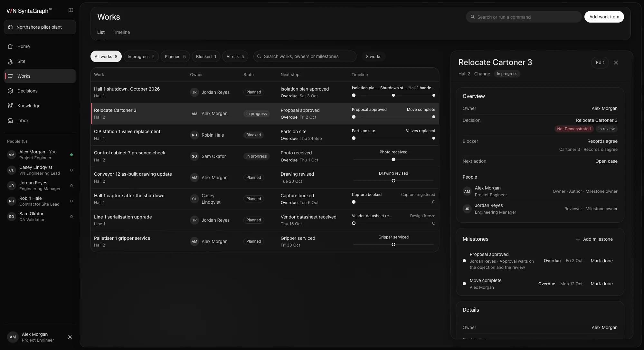
Task: Open the Relocate Cartoner 3 decision link
Action: click(x=597, y=120)
